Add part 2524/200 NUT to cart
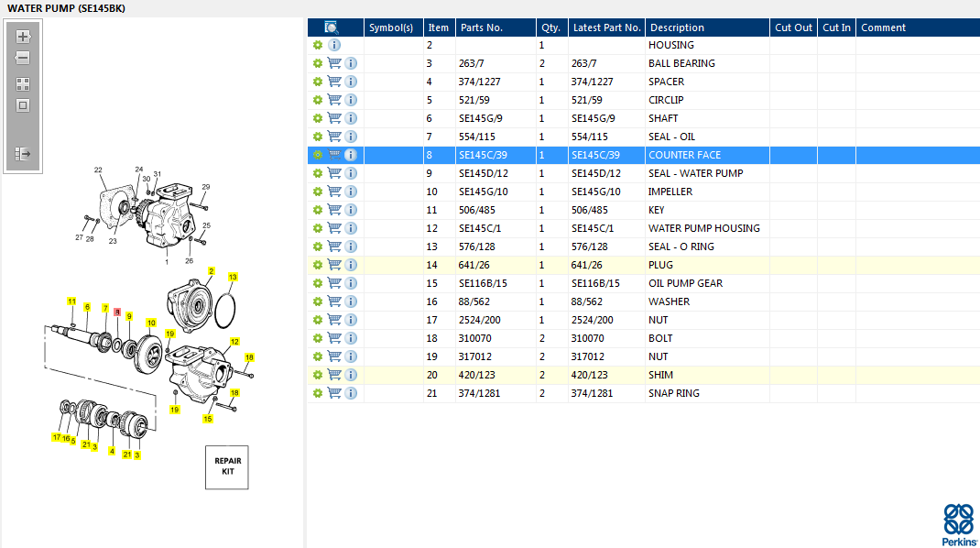The width and height of the screenshot is (980, 548). [x=334, y=320]
